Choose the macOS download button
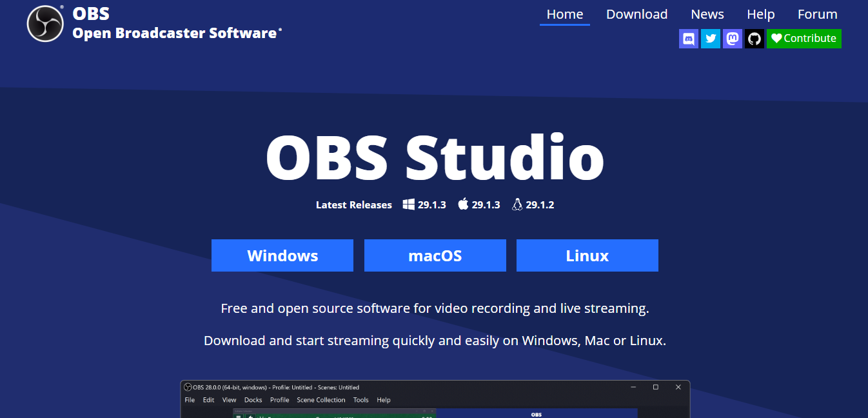 (x=435, y=255)
